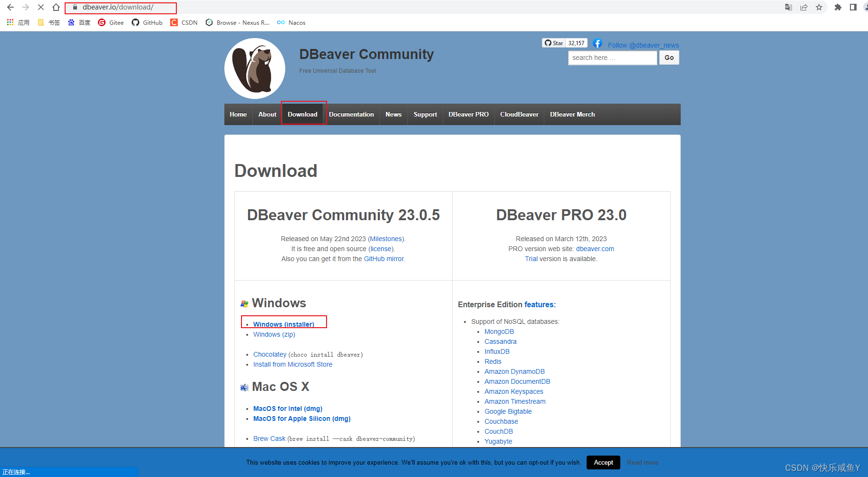
Task: Open the Milestones link
Action: [x=386, y=239]
